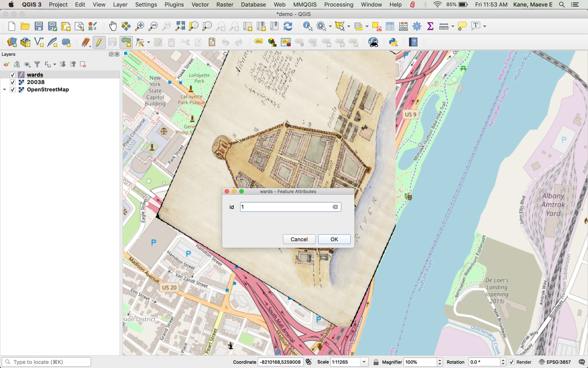Click OK in Feature Attributes dialog
The height and width of the screenshot is (368, 588).
[334, 239]
